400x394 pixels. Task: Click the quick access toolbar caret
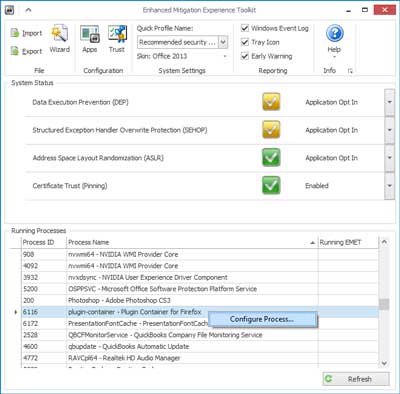28,10
